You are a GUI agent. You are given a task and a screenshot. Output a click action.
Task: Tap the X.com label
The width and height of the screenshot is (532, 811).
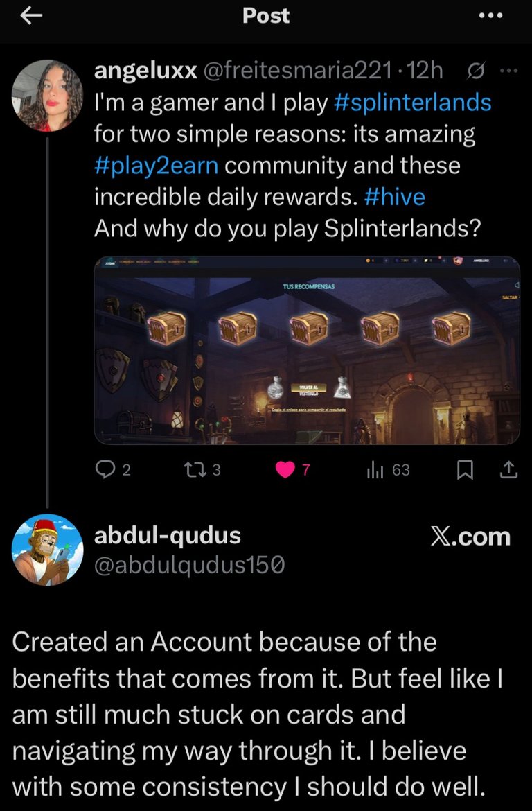click(470, 537)
